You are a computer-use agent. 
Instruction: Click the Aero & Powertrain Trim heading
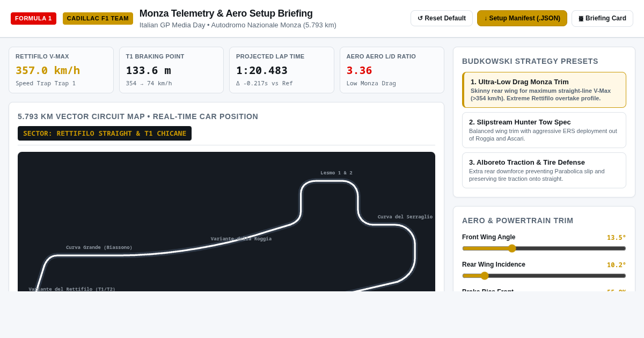[x=518, y=221]
